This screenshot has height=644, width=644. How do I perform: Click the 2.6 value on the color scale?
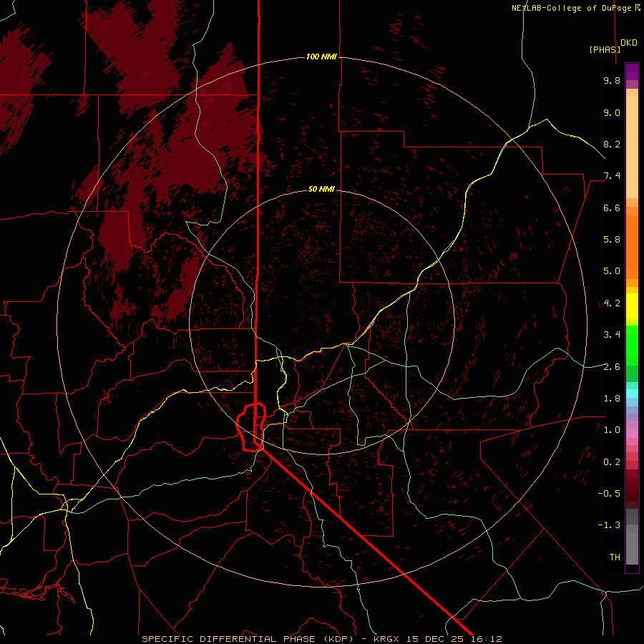click(612, 367)
